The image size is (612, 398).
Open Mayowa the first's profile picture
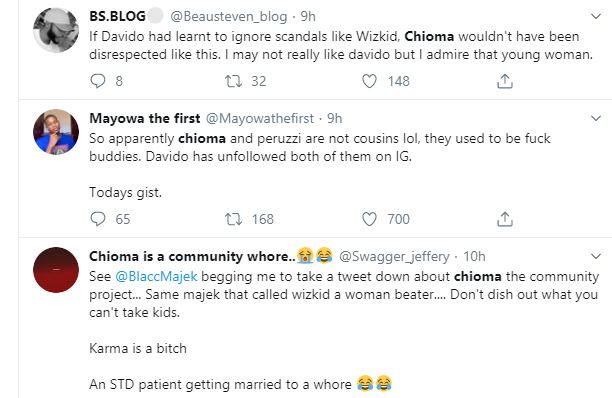[56, 132]
